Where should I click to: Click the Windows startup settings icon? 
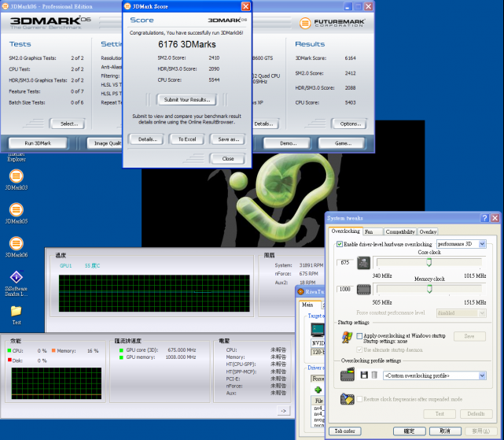coord(348,337)
